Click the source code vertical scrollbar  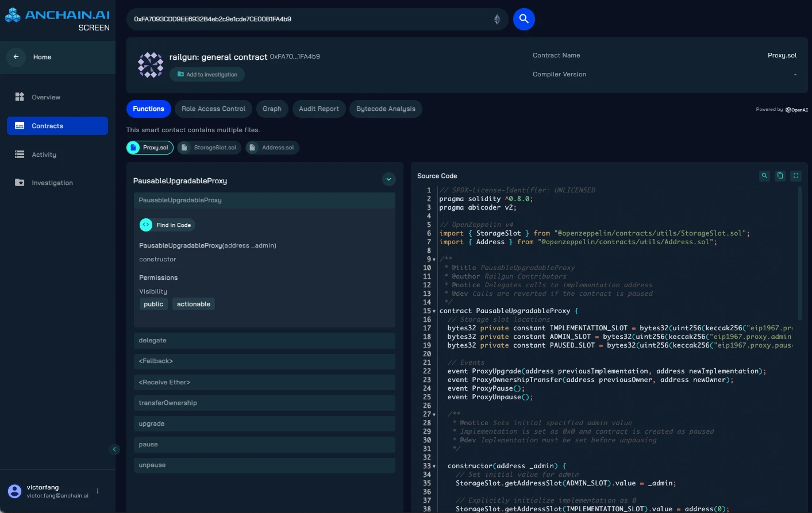click(x=799, y=253)
